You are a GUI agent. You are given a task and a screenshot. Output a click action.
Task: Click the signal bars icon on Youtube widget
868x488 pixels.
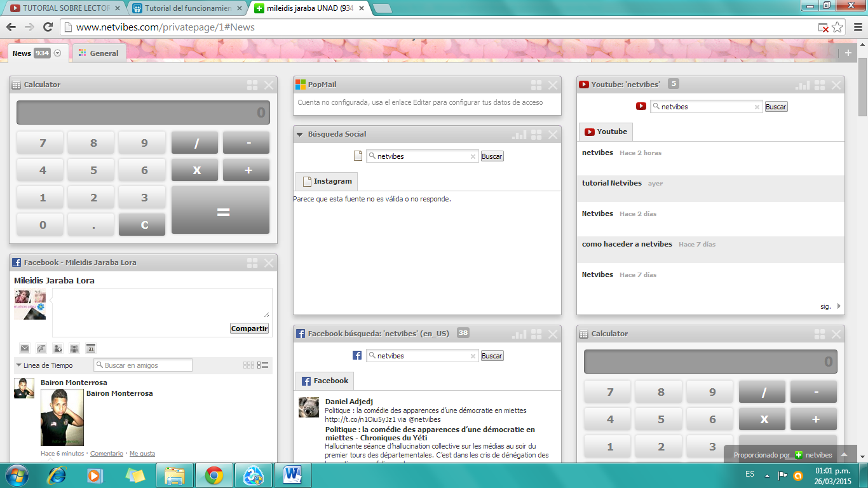[803, 85]
